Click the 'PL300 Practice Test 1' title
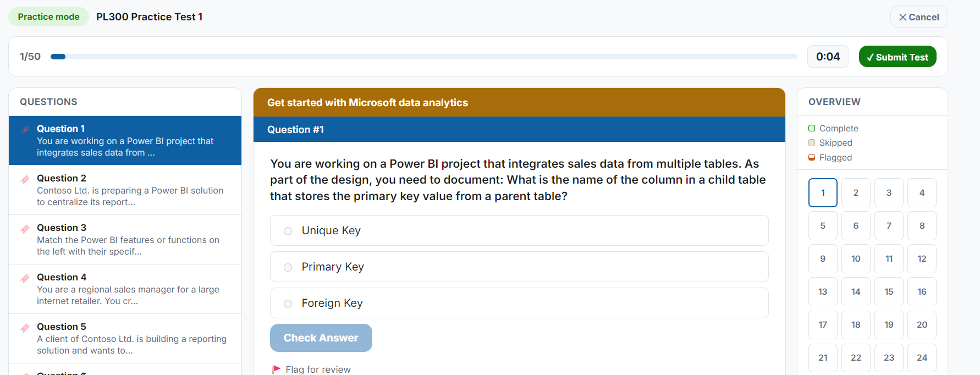 pyautogui.click(x=150, y=17)
